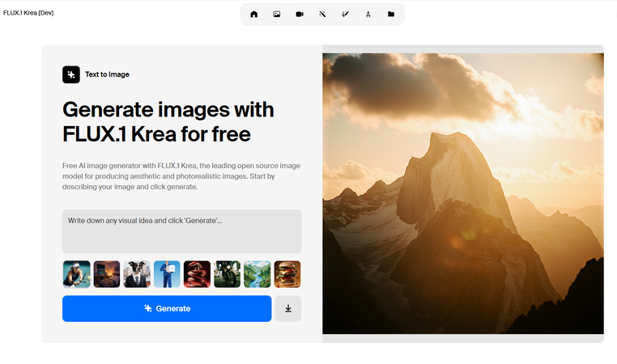Click the compass Edit tool icon
The image size is (617, 364).
pos(368,14)
